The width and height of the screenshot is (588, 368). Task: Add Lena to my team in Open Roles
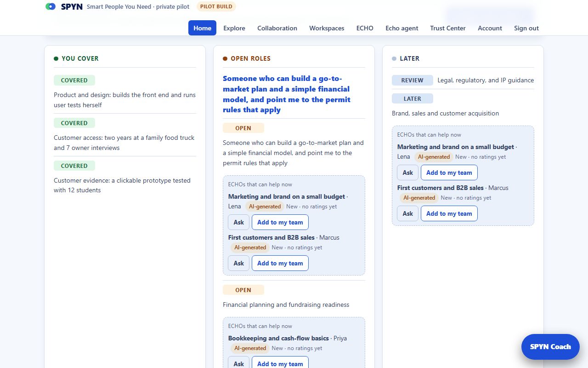click(280, 222)
